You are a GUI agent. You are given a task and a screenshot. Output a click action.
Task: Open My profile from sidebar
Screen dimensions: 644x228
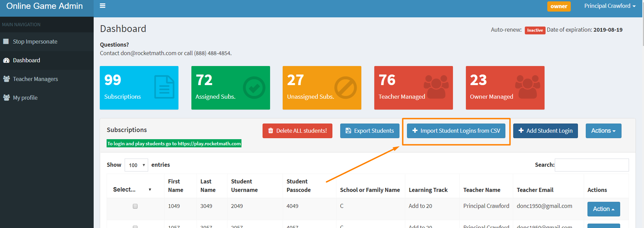(x=25, y=98)
